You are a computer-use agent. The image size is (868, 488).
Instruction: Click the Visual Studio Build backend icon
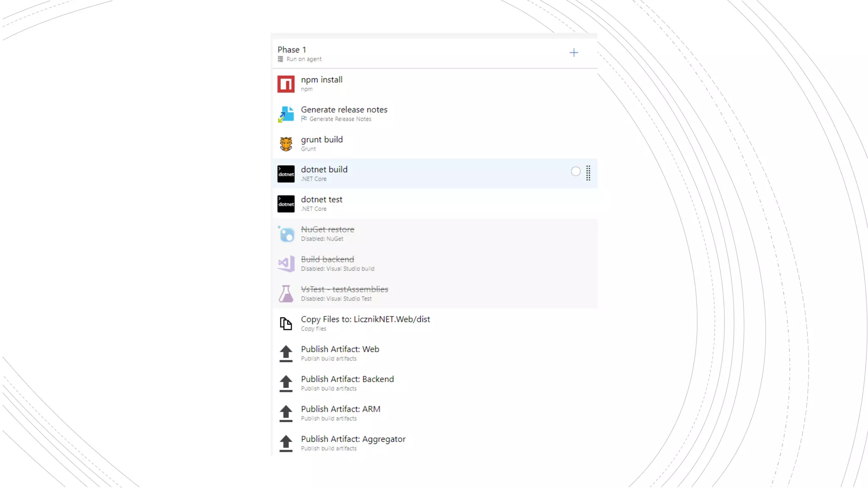click(x=286, y=263)
